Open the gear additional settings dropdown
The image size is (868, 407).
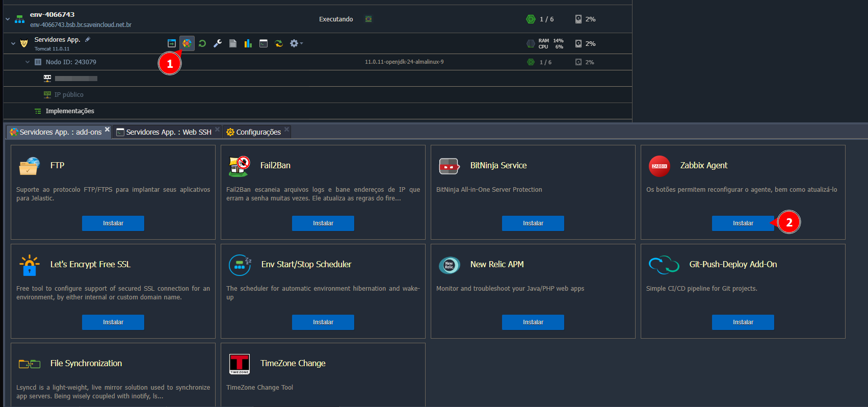[296, 43]
